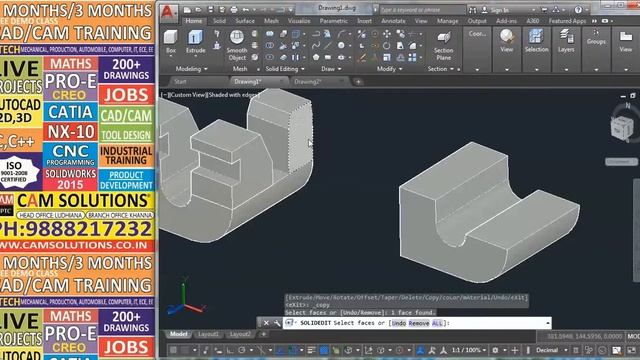
Task: Toggle Clean Screen in status bar
Action: (x=632, y=350)
